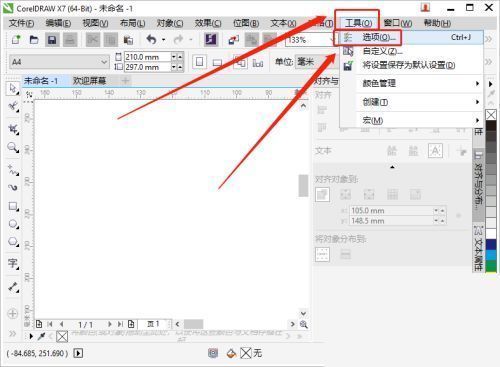Click the no-color X swatch
This screenshot has height=367, width=500.
(491, 115)
